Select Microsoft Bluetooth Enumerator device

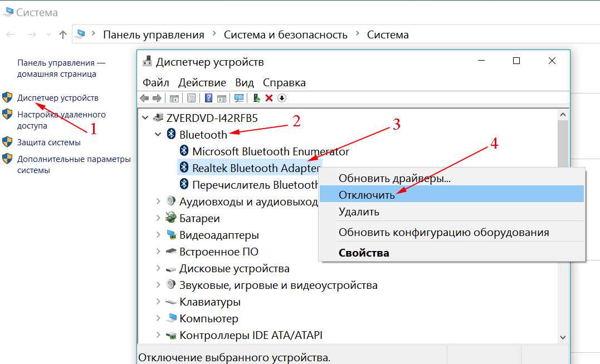[270, 151]
